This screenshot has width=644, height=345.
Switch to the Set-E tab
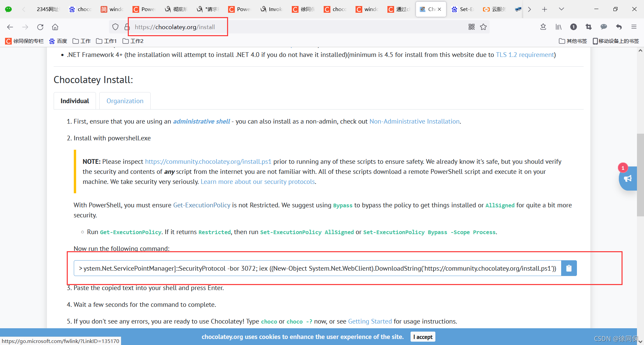pyautogui.click(x=463, y=9)
